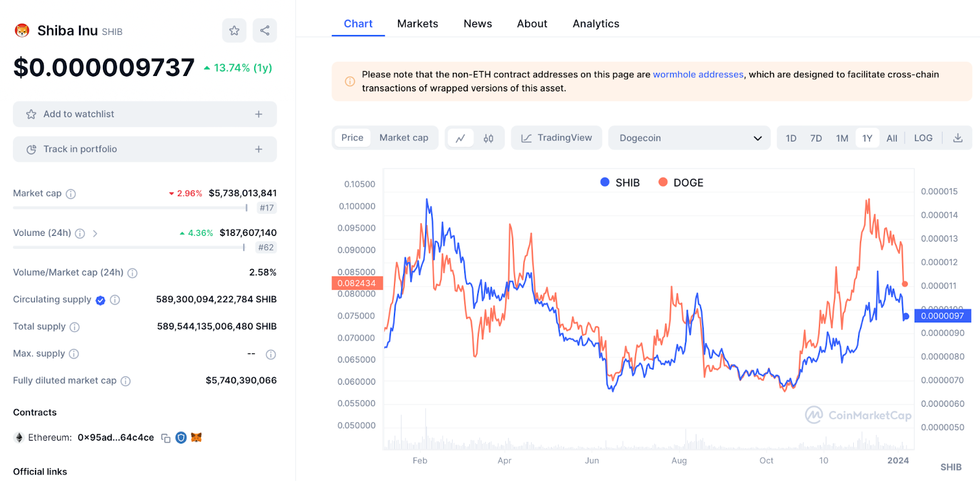Toggle the DOGE series in the chart legend
Screen dimensions: 980x481
click(x=681, y=183)
